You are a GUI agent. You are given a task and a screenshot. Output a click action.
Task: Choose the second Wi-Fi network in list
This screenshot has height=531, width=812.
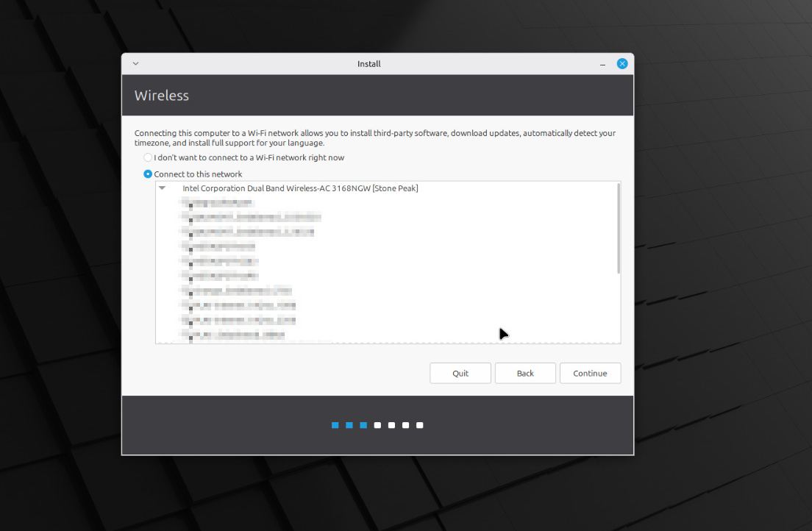(x=252, y=217)
